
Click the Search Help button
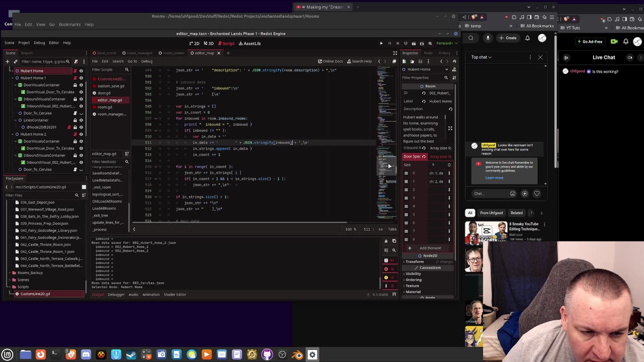pos(359,61)
